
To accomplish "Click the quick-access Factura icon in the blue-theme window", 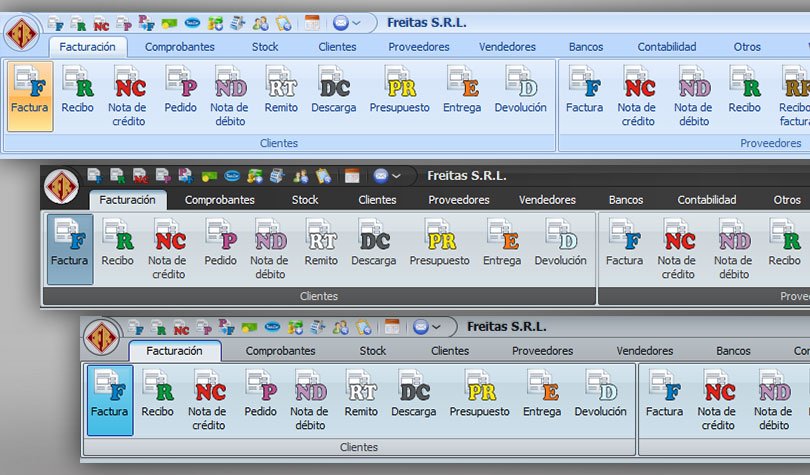I will tap(55, 24).
